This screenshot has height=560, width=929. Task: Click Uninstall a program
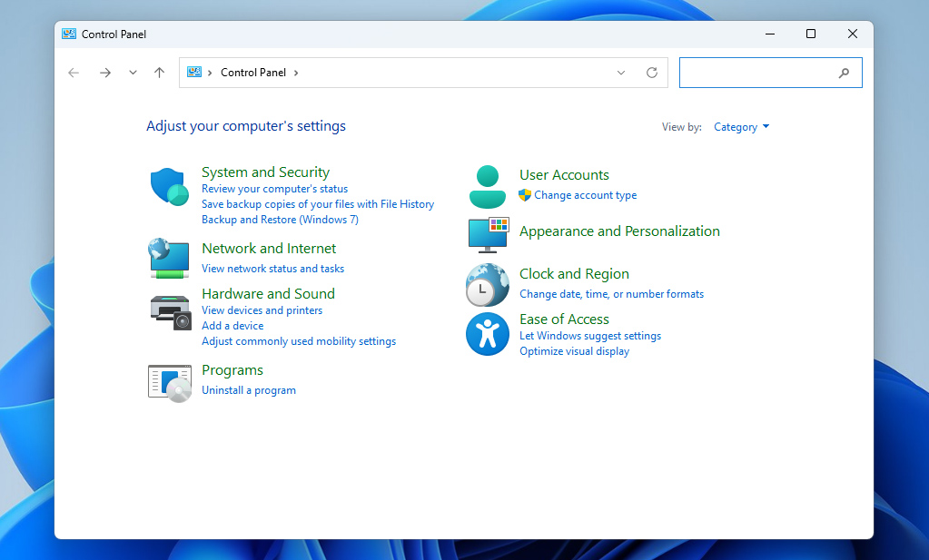[248, 390]
